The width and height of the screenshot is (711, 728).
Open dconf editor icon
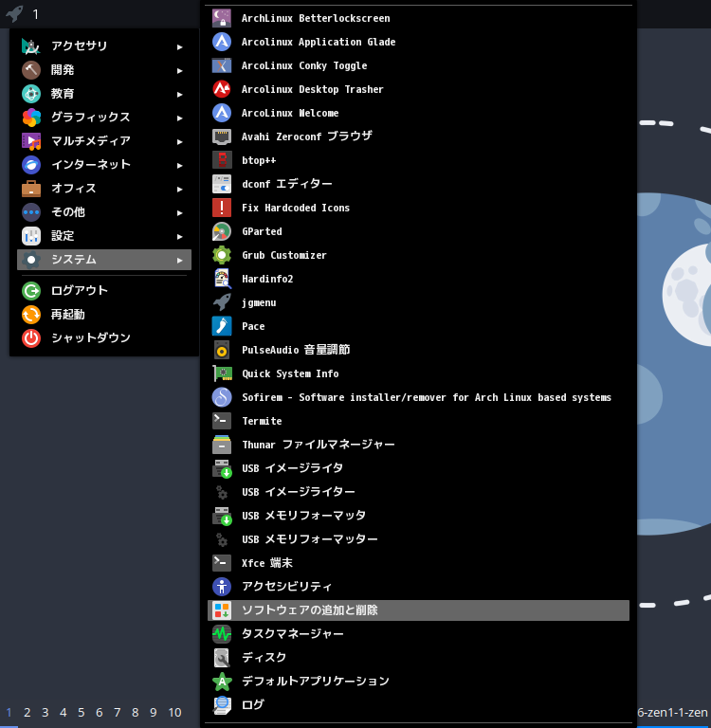click(x=222, y=184)
